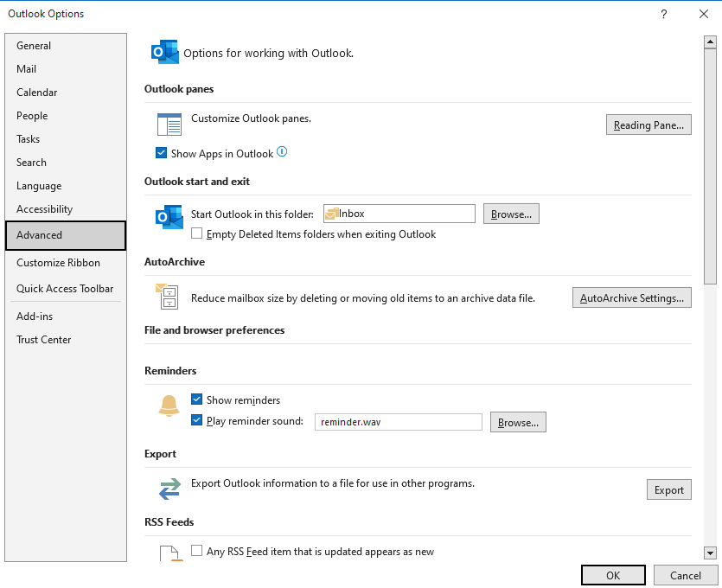Click the scrollbar down arrow
This screenshot has width=722, height=588.
[710, 553]
